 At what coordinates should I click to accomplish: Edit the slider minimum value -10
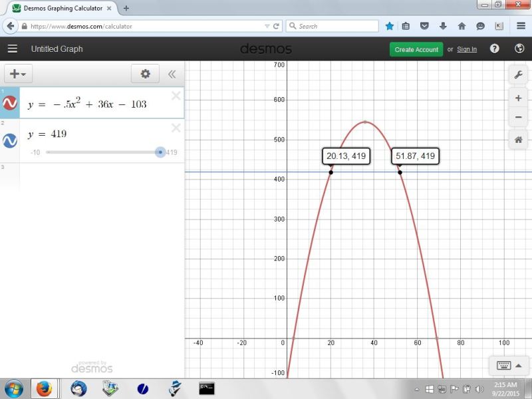pyautogui.click(x=35, y=152)
